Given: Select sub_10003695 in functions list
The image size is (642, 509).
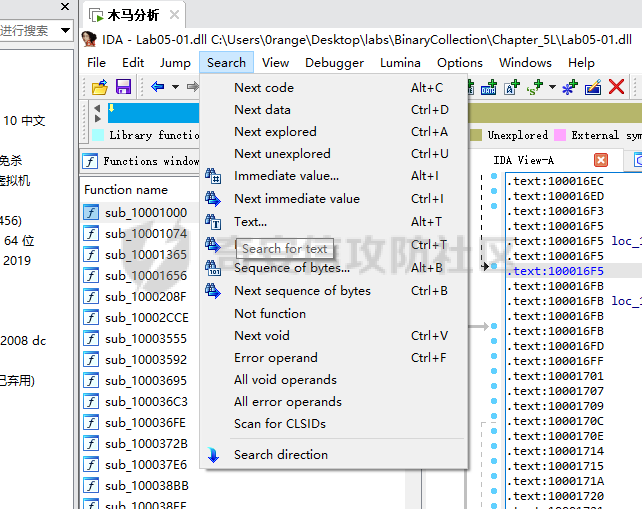Looking at the screenshot, I should point(145,380).
